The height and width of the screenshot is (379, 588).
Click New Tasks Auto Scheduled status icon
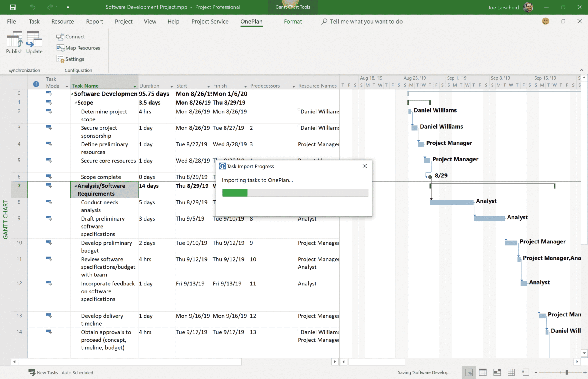32,372
